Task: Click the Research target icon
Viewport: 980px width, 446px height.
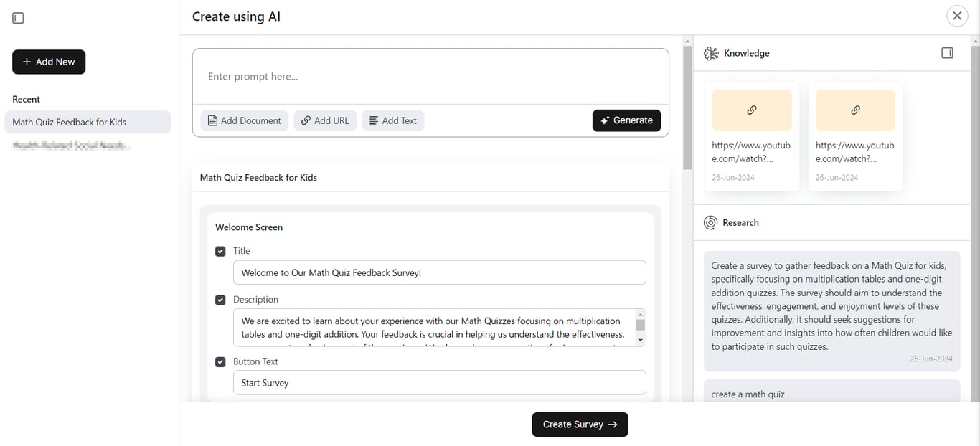Action: pyautogui.click(x=710, y=222)
